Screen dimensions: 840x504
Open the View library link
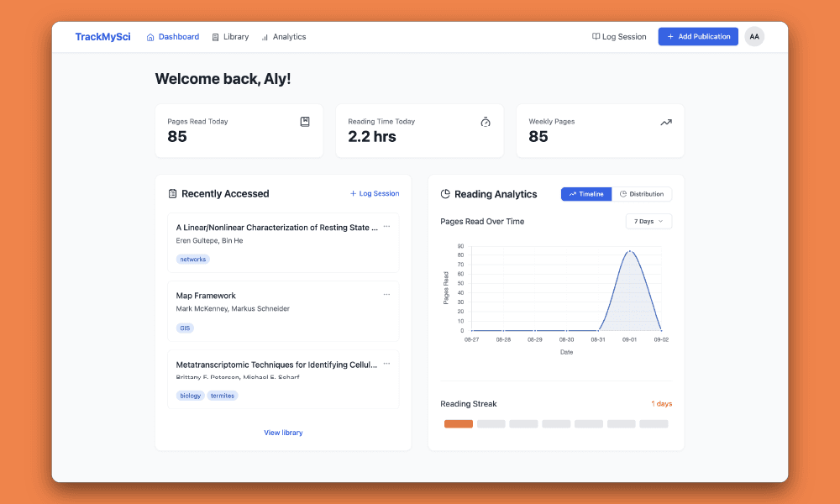pyautogui.click(x=283, y=432)
